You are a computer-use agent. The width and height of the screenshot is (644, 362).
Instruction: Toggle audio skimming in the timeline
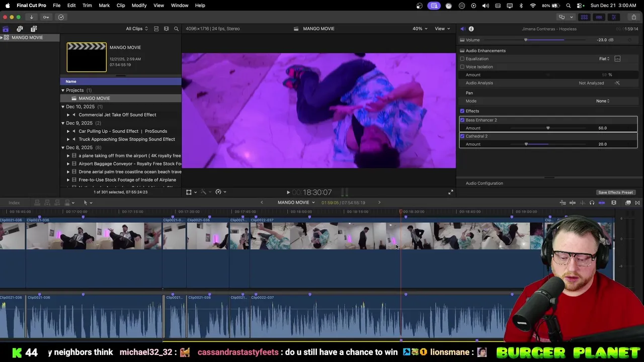pyautogui.click(x=582, y=203)
